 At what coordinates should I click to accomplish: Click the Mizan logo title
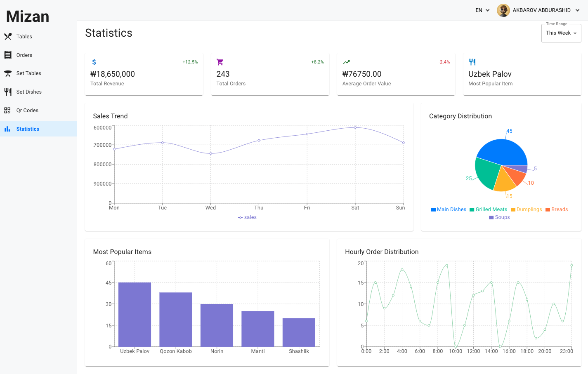(28, 16)
